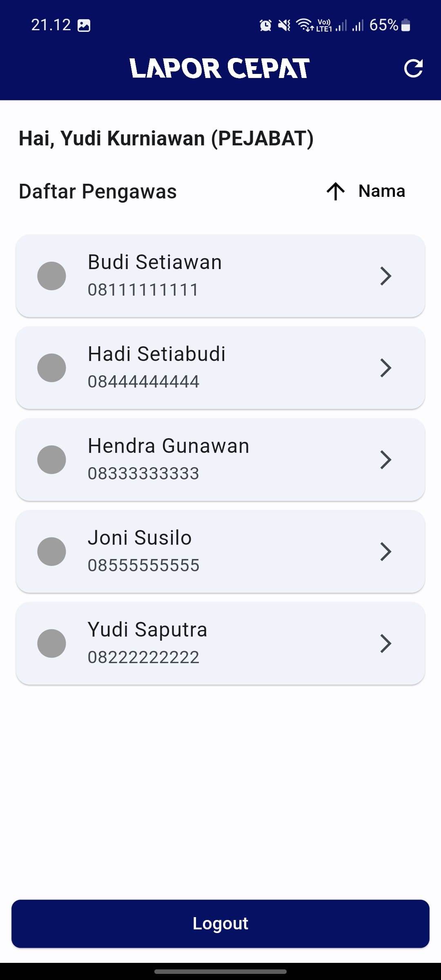
Task: Tap the LAPOR CEPAT app title
Action: (x=220, y=68)
